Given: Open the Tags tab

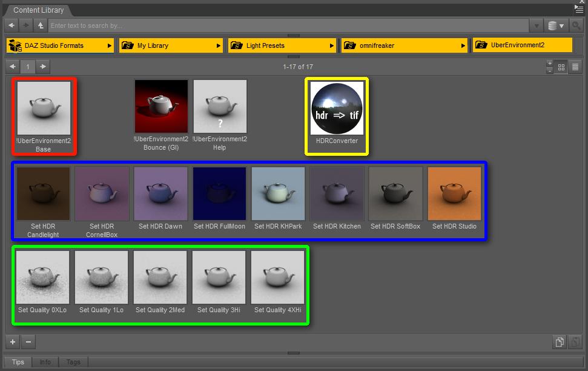Looking at the screenshot, I should point(73,362).
